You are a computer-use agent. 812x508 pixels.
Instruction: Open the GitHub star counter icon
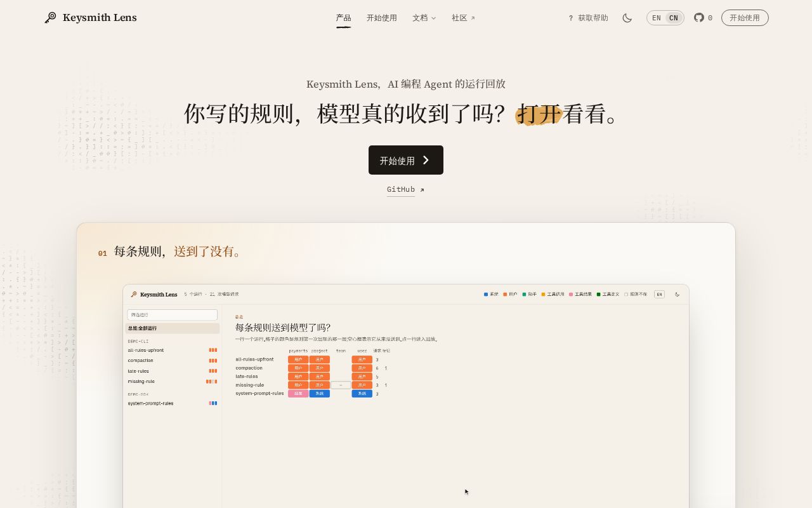click(x=699, y=18)
